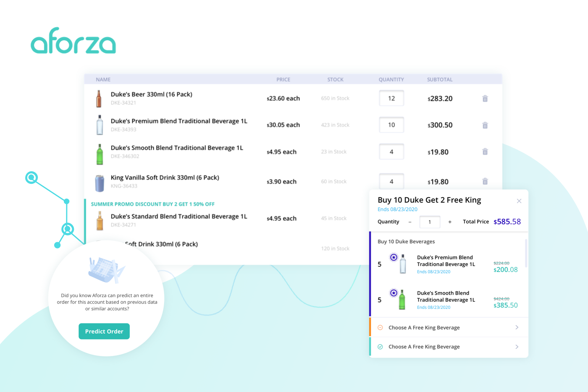Click the teal checkmark status circle icon

pos(380,347)
